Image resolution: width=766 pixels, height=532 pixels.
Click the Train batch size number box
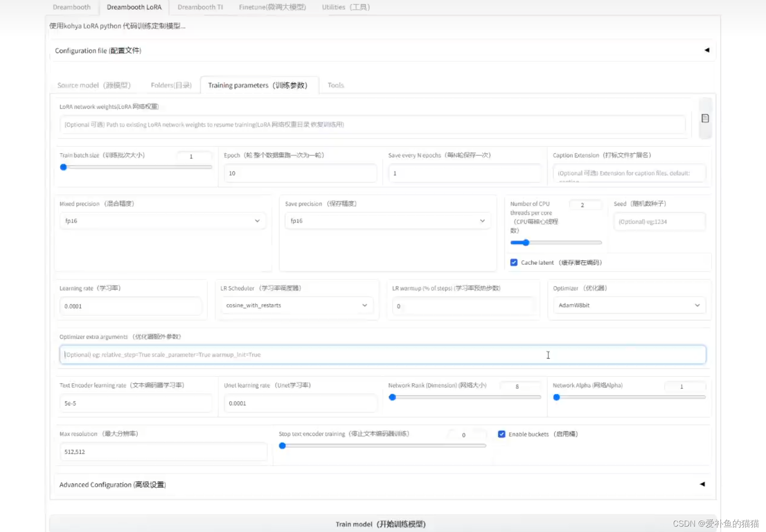[194, 156]
